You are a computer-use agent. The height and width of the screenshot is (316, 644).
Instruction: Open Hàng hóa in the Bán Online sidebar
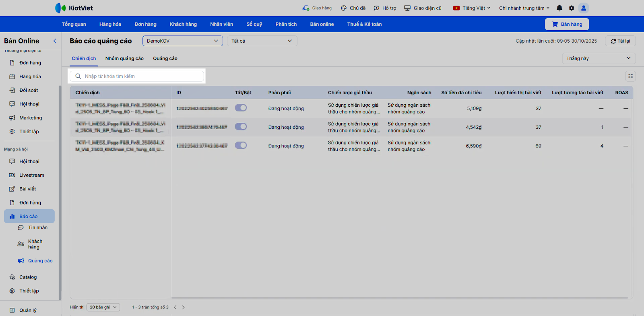(30, 76)
